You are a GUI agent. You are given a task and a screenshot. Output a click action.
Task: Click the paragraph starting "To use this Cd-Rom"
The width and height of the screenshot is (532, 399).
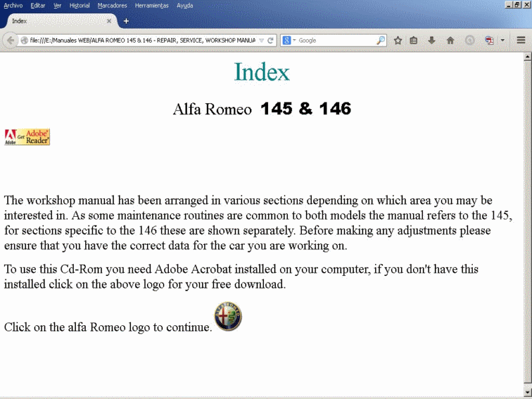(241, 277)
